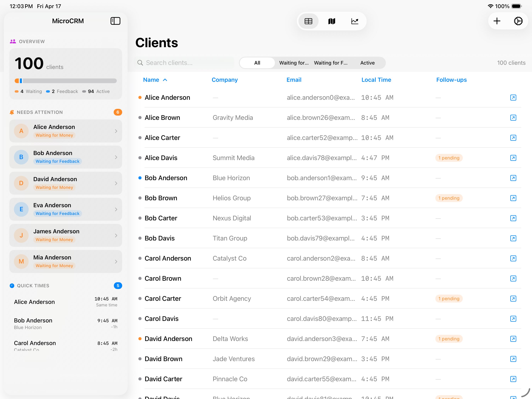This screenshot has width=532, height=399.
Task: Click the 94 Active legend item
Action: (96, 91)
